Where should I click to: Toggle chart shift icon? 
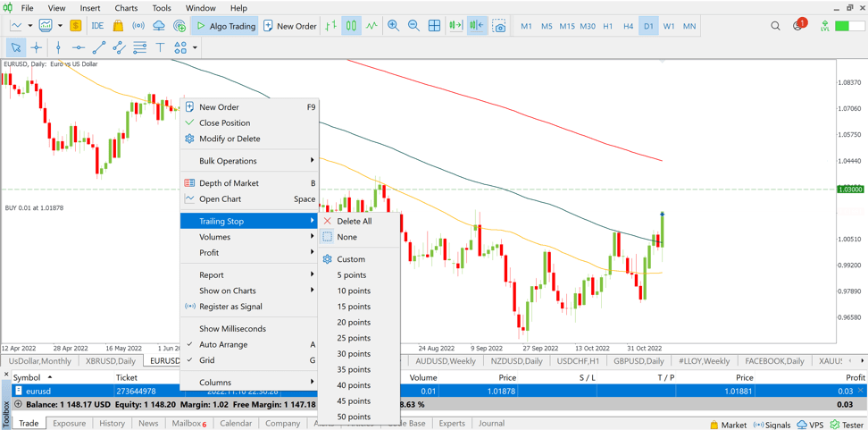[x=476, y=26]
